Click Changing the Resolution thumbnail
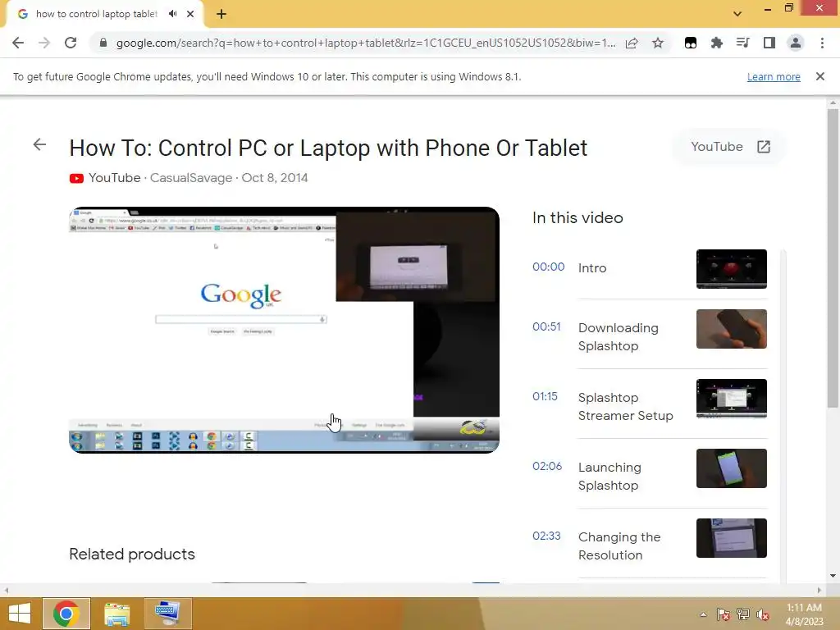Image resolution: width=840 pixels, height=630 pixels. 731,538
